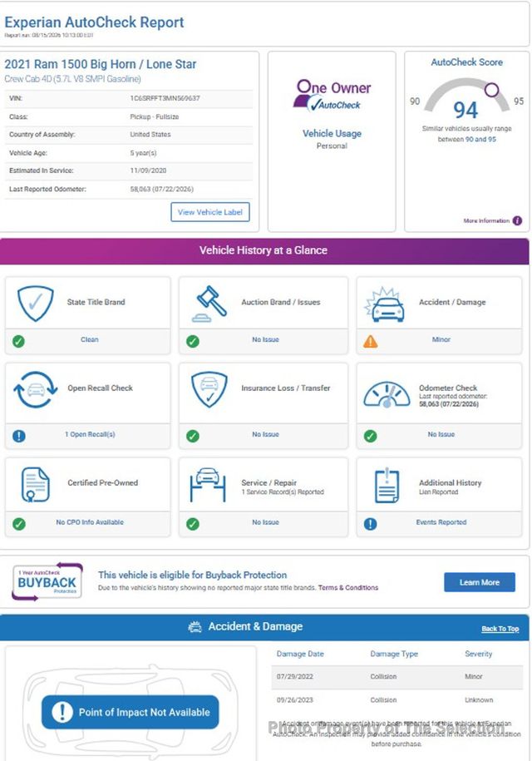
Task: Click the Odometer Check gauge icon
Action: tap(387, 394)
